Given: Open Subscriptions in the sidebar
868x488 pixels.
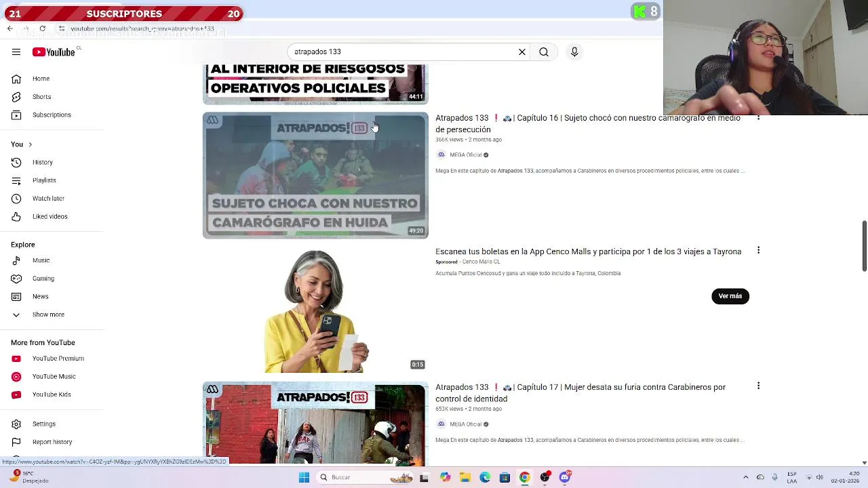Looking at the screenshot, I should click(x=52, y=115).
